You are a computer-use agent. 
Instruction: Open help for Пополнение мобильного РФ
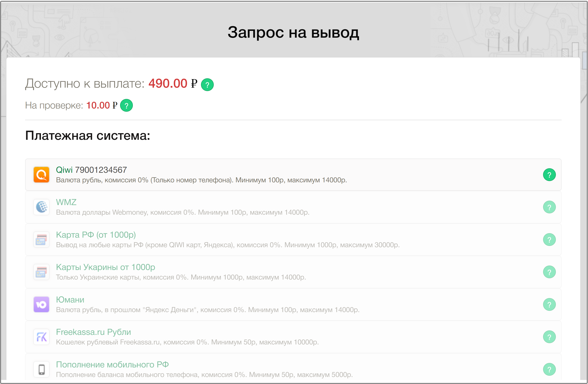549,370
